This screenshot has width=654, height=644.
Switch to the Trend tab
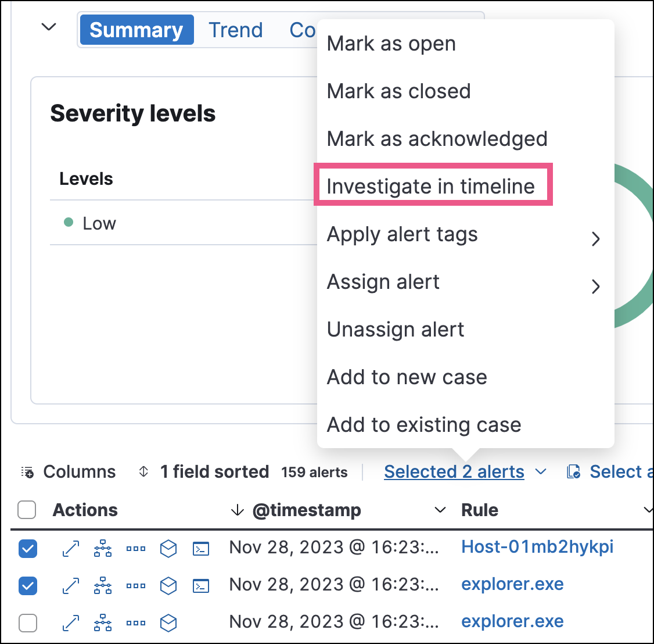[235, 30]
